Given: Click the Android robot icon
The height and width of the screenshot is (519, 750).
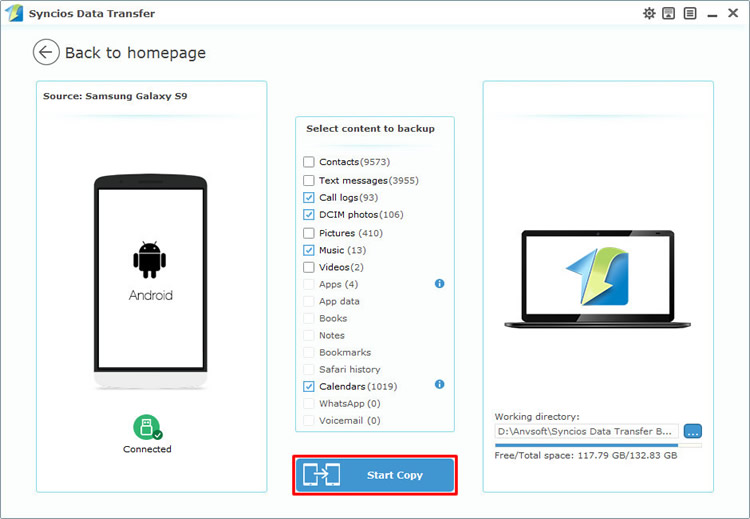Looking at the screenshot, I should 150,260.
